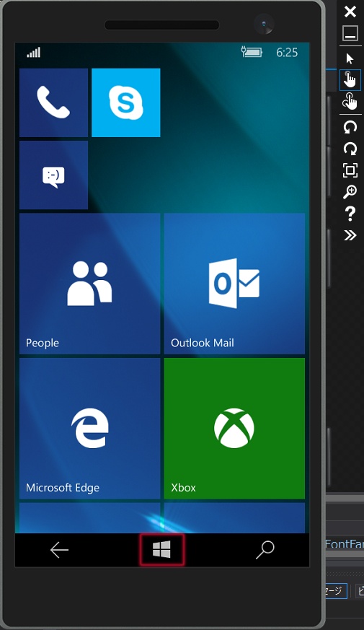
Task: Select single touch input mode
Action: coord(350,79)
